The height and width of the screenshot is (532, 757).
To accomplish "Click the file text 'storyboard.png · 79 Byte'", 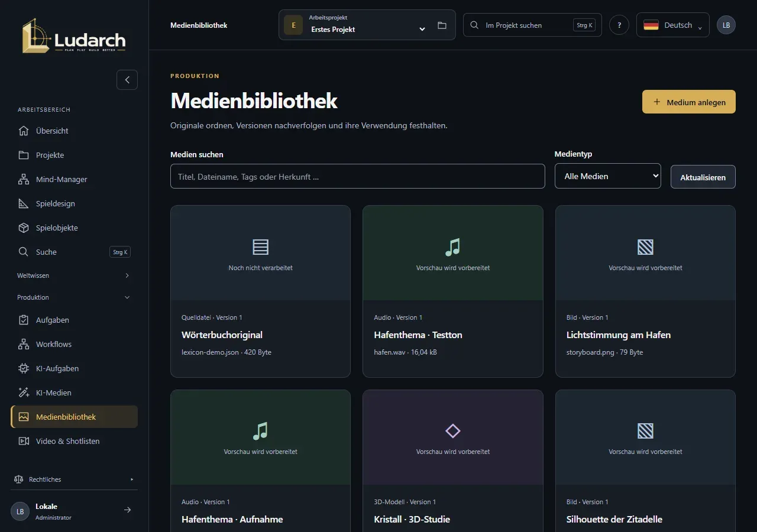I will click(x=604, y=352).
